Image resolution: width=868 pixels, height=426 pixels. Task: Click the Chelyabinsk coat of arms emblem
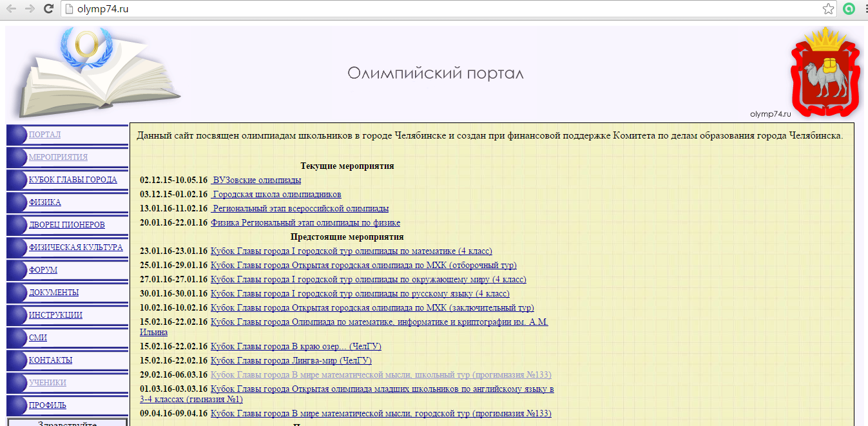[825, 71]
